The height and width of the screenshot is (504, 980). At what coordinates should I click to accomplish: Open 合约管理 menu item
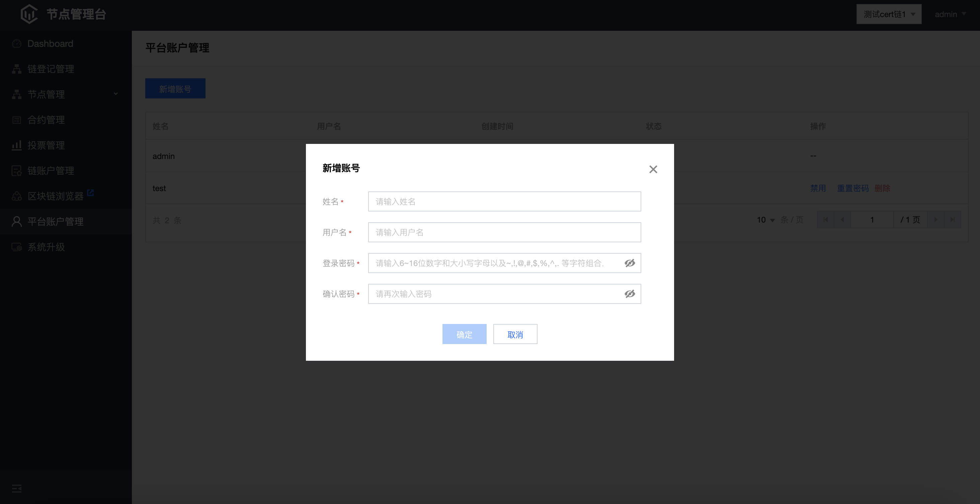(x=66, y=120)
